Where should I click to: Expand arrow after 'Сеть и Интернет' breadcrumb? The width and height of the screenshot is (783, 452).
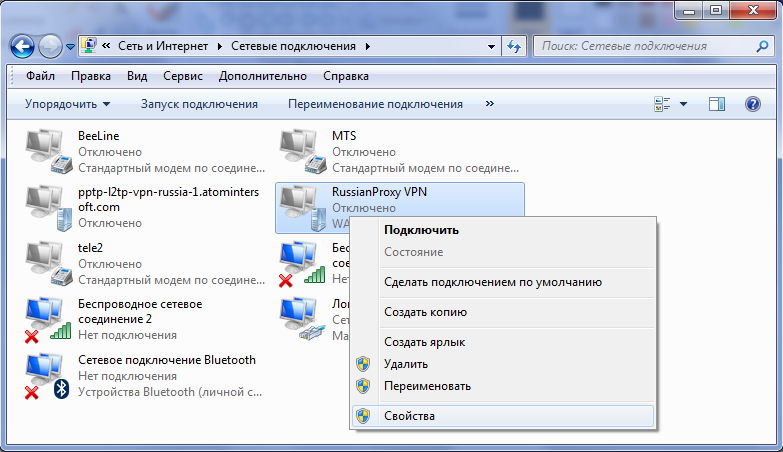click(220, 46)
